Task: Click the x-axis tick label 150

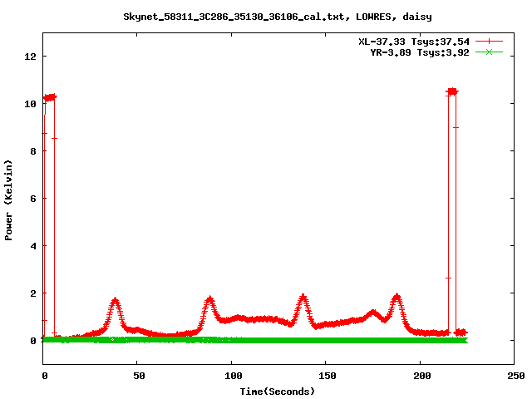Action: [x=328, y=376]
